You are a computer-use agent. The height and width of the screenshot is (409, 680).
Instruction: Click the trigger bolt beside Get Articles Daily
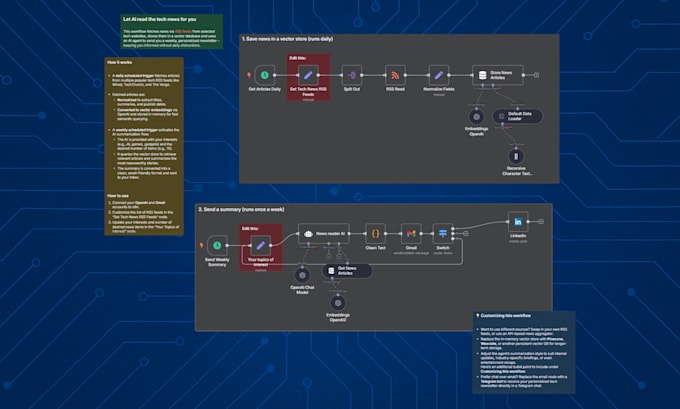coord(249,75)
